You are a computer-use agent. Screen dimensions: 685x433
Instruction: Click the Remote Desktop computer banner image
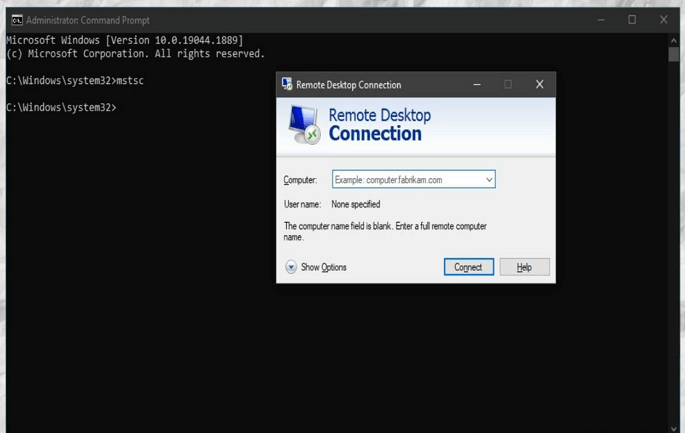(x=304, y=125)
